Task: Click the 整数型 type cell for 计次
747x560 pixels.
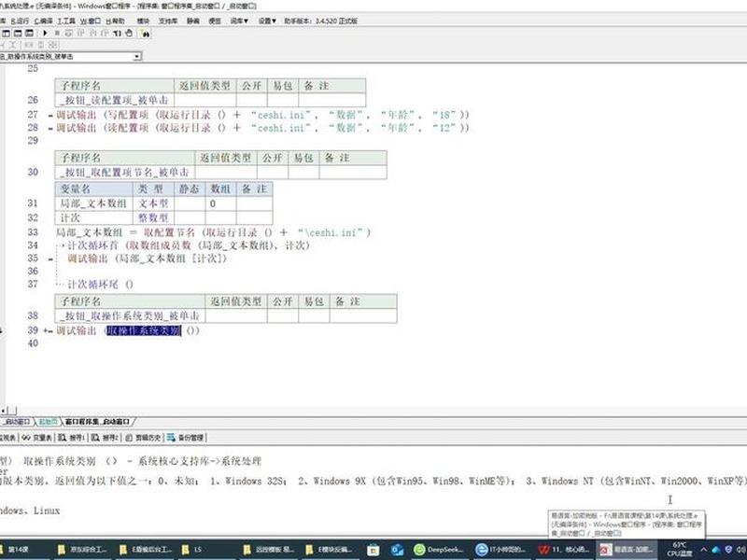Action: tap(153, 217)
